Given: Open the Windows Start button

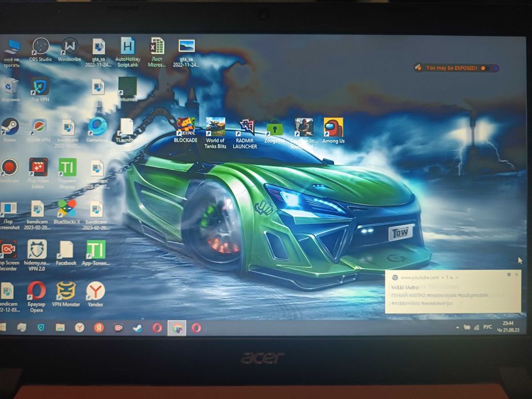Looking at the screenshot, I should 3,327.
